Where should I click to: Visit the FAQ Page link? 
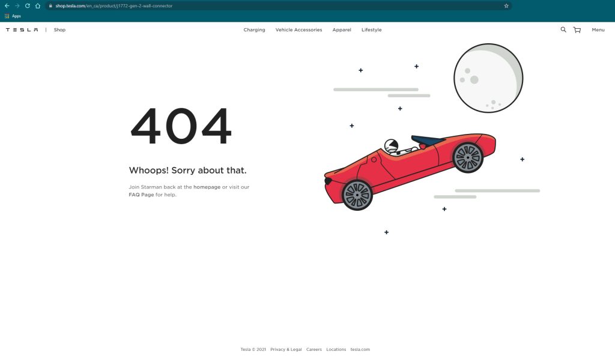tap(141, 195)
